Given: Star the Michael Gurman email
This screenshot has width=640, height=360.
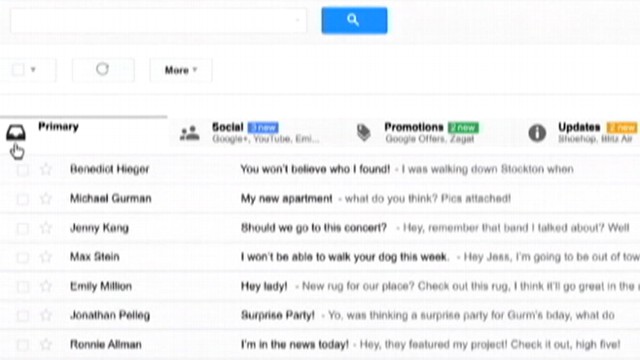Looking at the screenshot, I should (46, 198).
